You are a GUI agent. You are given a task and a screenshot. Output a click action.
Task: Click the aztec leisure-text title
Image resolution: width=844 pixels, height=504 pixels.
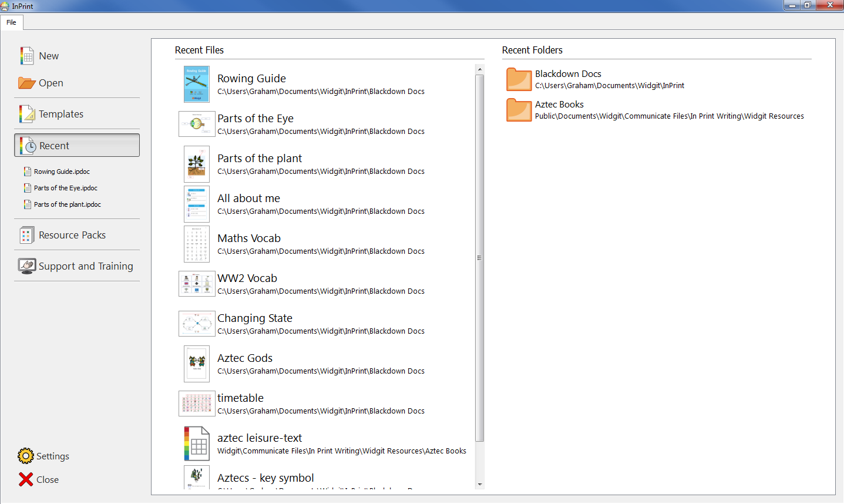coord(260,438)
